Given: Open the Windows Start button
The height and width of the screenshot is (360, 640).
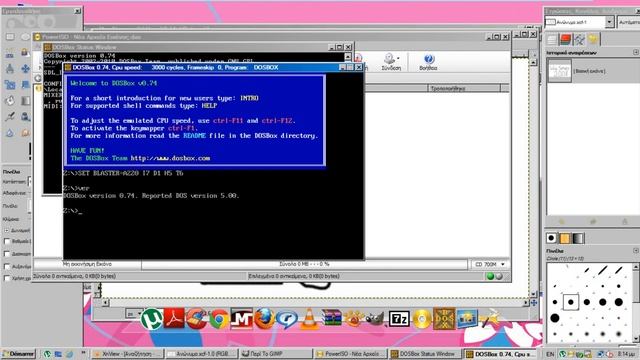Looking at the screenshot, I should [18, 354].
